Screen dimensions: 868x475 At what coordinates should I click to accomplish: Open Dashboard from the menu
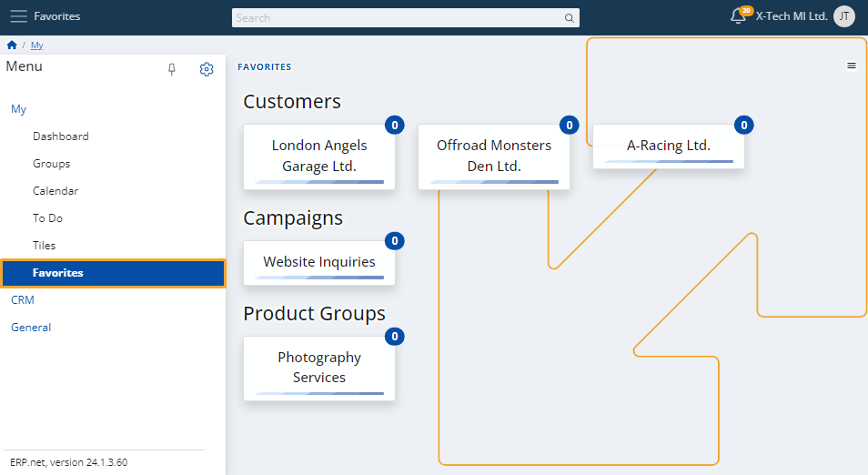[x=61, y=136]
